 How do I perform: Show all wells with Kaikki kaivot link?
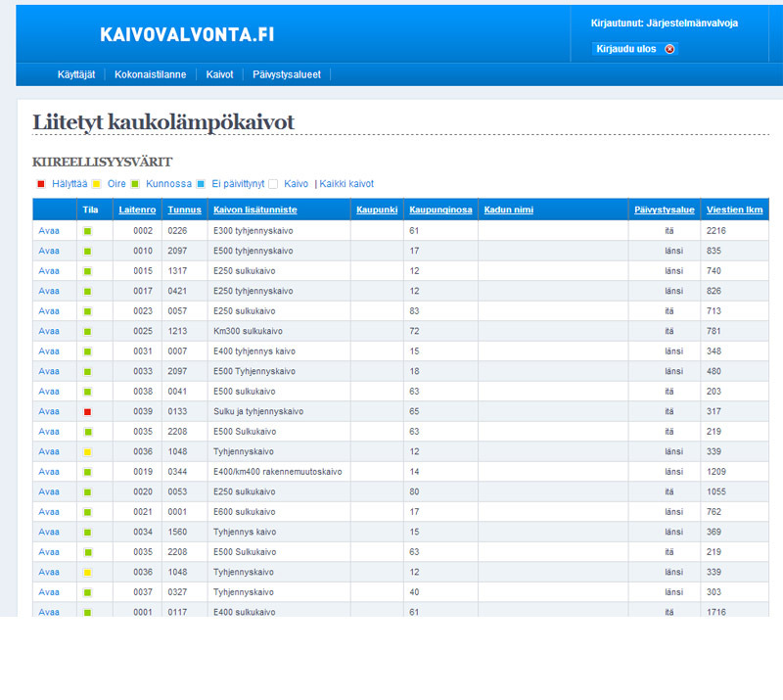346,184
